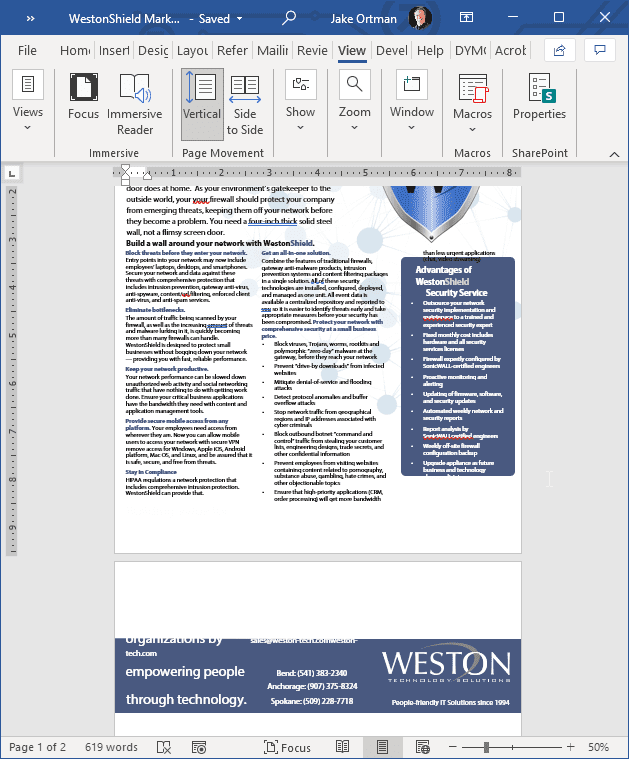Switch to Web Layout view
Viewport: 629px width, 759px height.
423,747
